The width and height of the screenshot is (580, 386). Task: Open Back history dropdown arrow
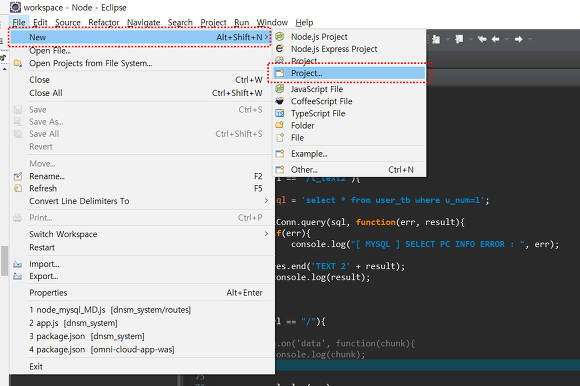[507, 39]
